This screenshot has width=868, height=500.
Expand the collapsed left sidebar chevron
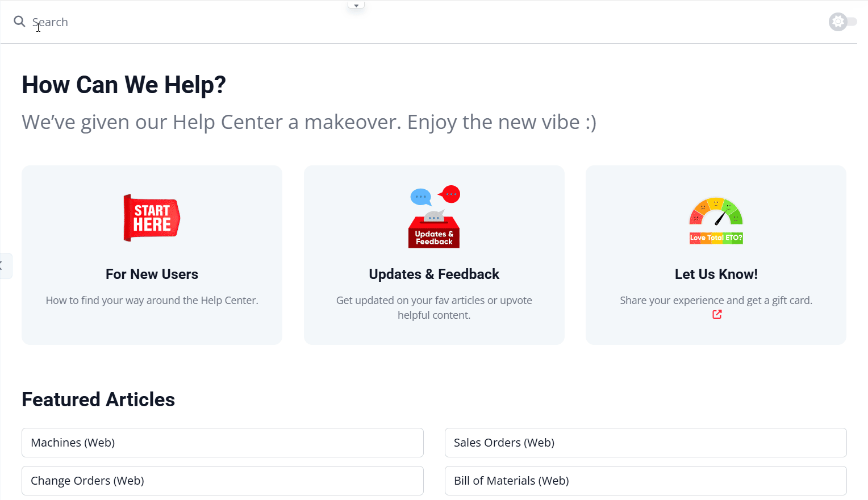(3, 265)
